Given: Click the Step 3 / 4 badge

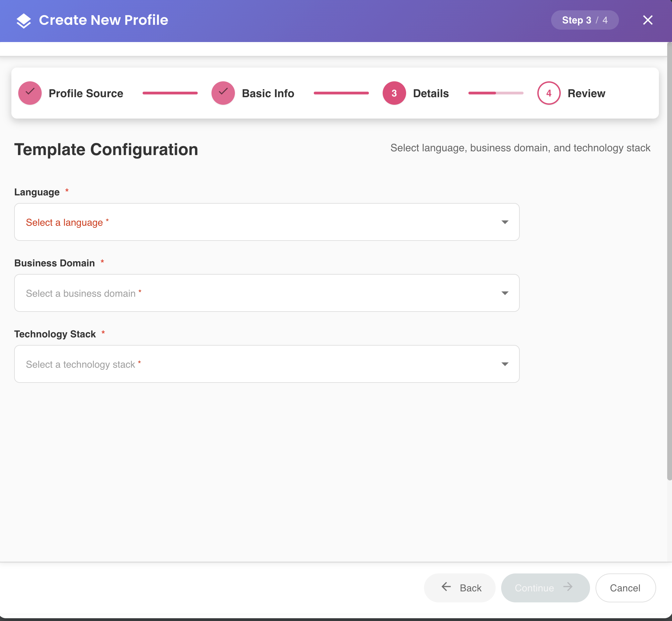Looking at the screenshot, I should [x=585, y=20].
